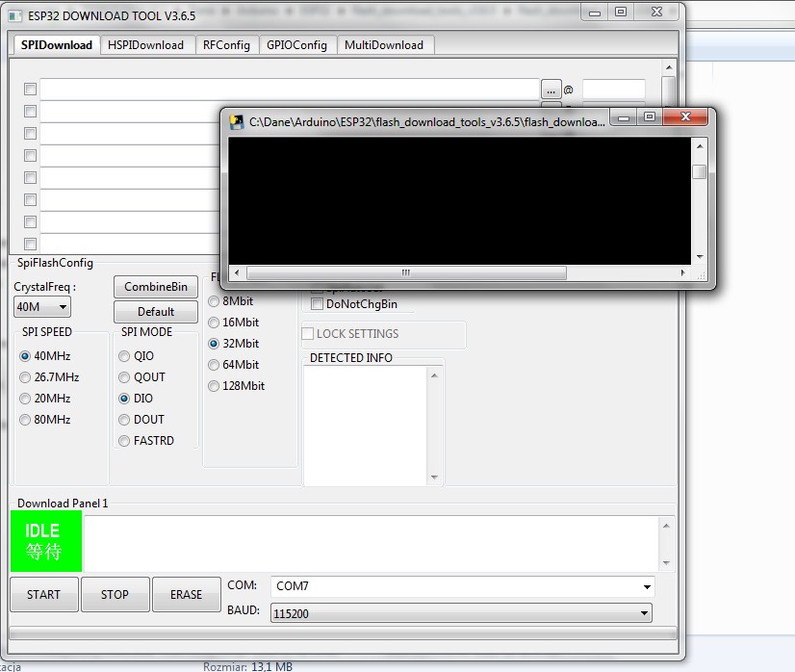Close the console window
Viewport: 795px width, 672px height.
[x=685, y=116]
